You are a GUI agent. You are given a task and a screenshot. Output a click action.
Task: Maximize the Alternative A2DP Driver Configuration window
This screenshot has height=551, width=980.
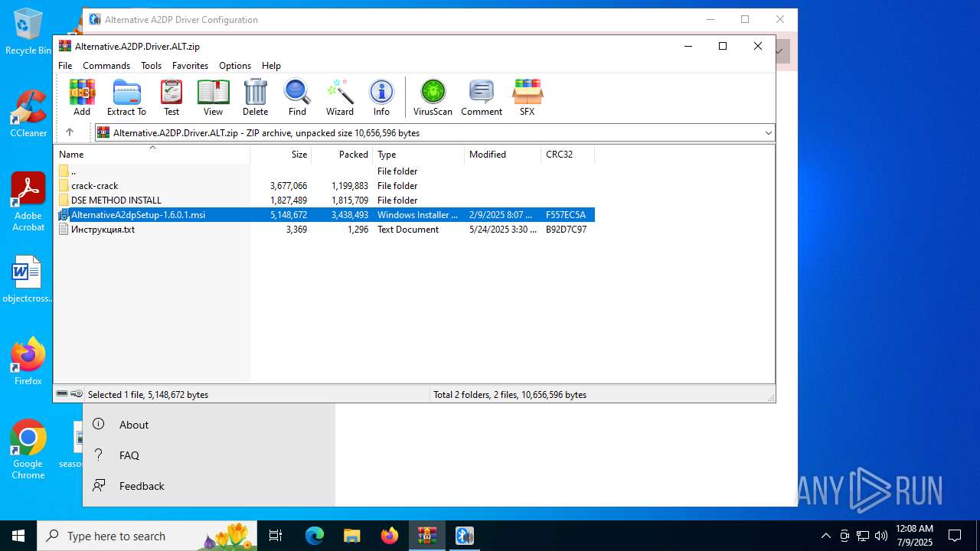745,19
